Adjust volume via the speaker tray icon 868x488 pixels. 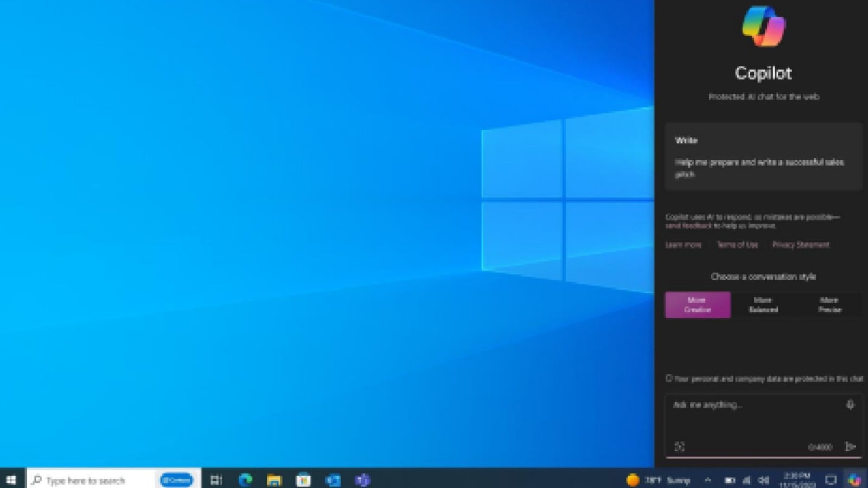764,480
